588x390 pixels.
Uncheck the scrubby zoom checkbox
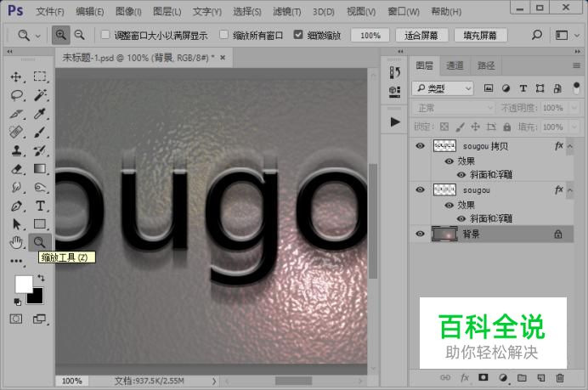coord(298,35)
